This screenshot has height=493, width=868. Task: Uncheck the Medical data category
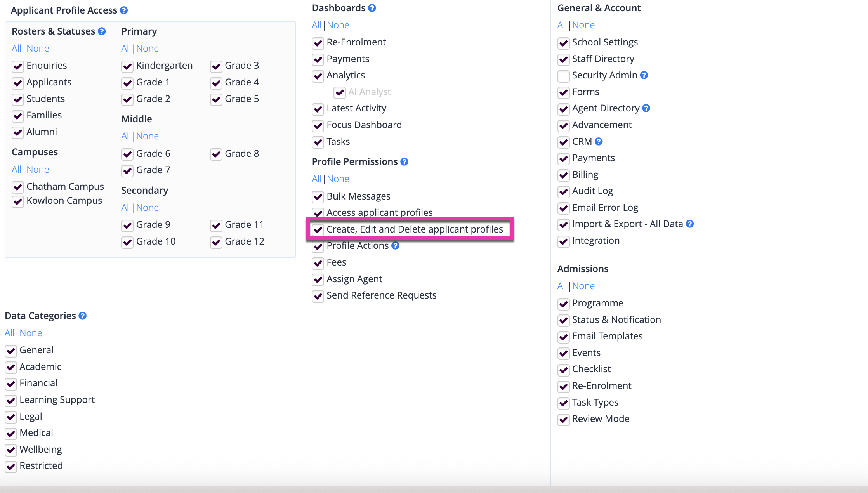[11, 434]
